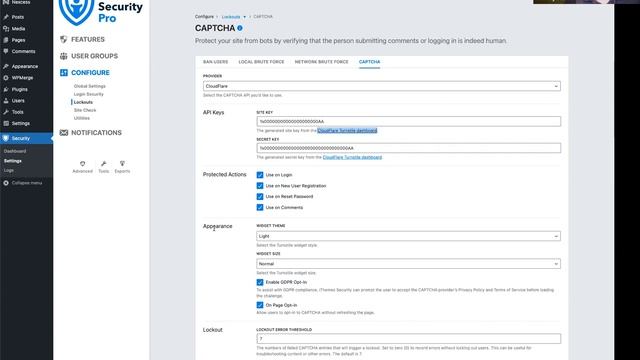
Task: Toggle the Use on Reset Password checkbox
Action: [260, 196]
